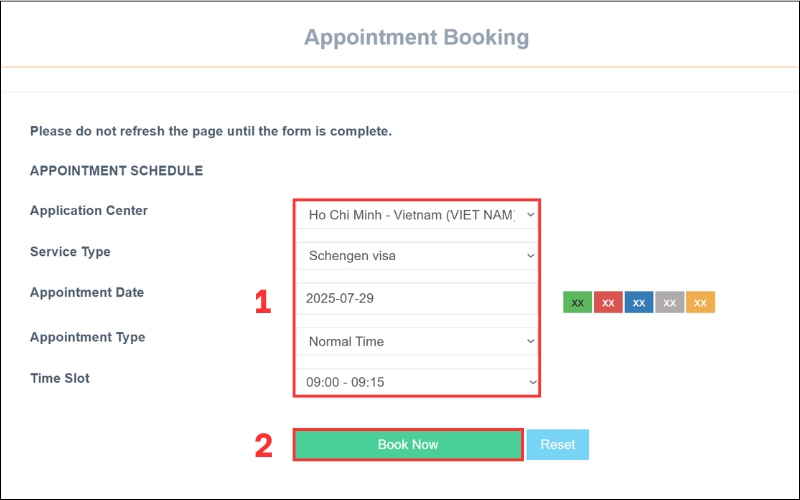Click the blue Reset button

(x=558, y=444)
